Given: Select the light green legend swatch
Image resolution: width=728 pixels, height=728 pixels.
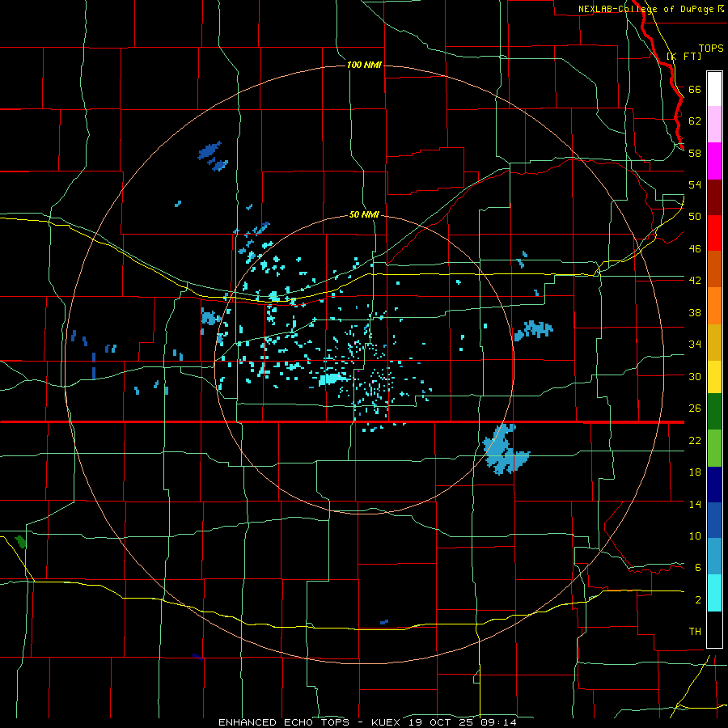Looking at the screenshot, I should (x=714, y=448).
